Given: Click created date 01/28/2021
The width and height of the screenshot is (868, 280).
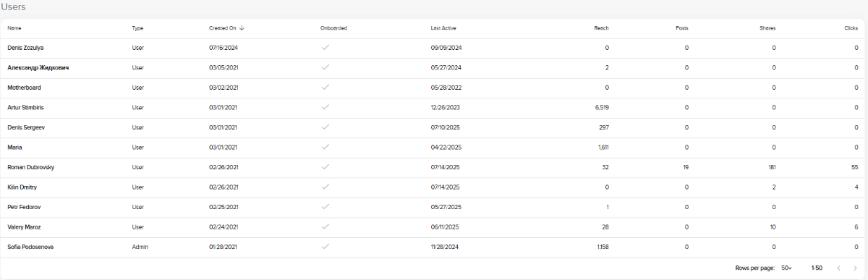Looking at the screenshot, I should click(x=224, y=247).
